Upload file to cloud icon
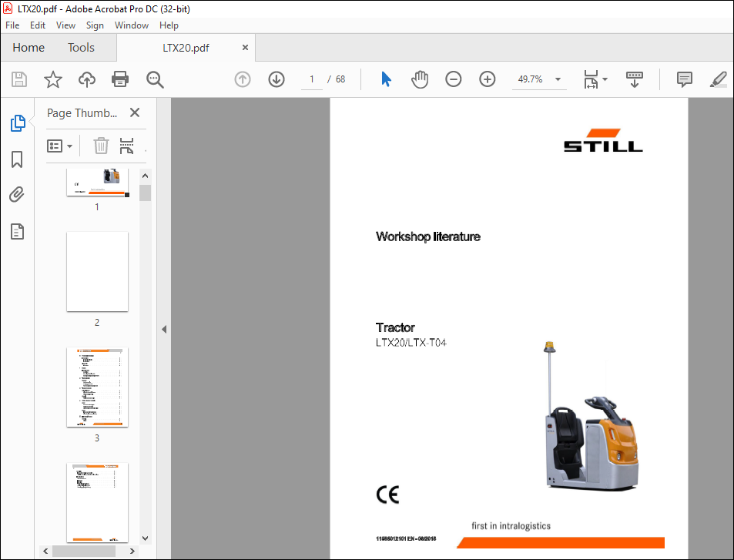Viewport: 734px width, 560px height. [86, 79]
